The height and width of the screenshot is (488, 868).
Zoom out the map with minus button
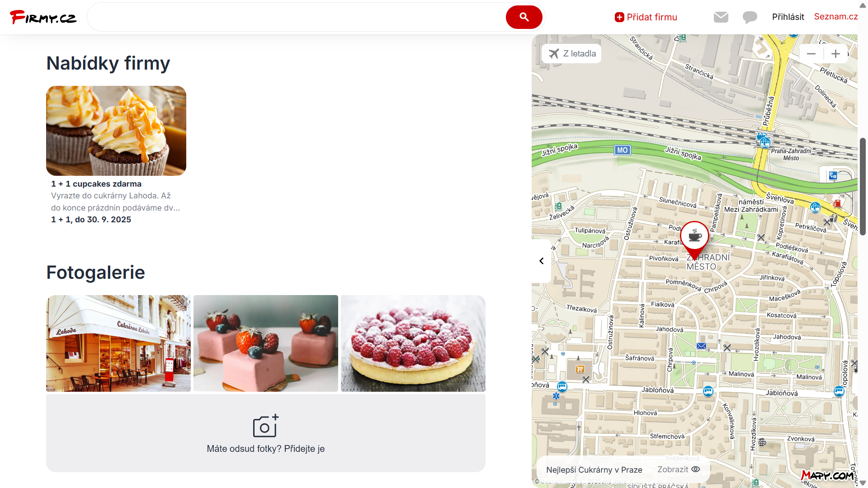tap(811, 54)
